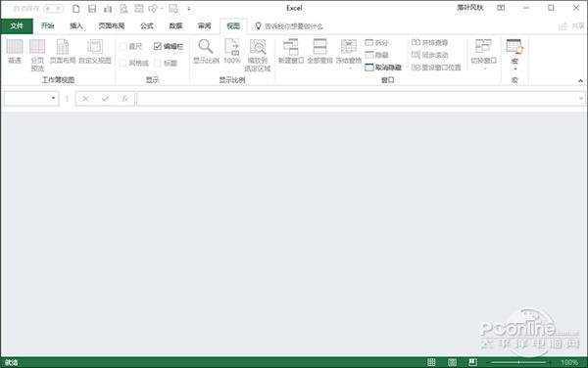Click the Zoom (显示比例) magnifier icon
This screenshot has width=588, height=368.
(x=206, y=47)
